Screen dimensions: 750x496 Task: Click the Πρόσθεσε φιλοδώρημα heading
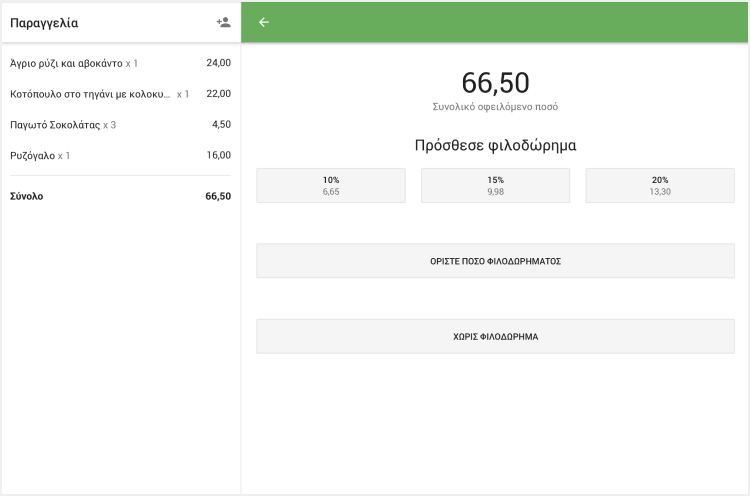click(495, 146)
